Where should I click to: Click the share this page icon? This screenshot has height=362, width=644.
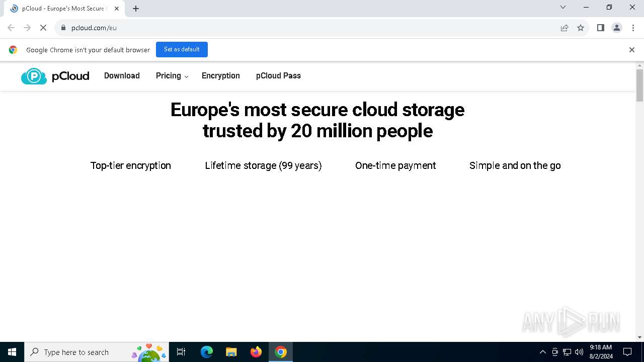click(565, 28)
